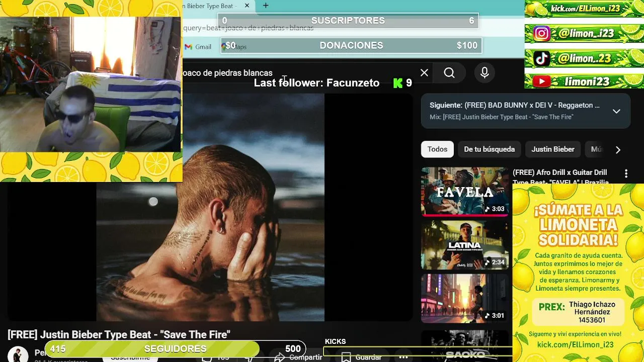The height and width of the screenshot is (362, 644).
Task: Open a new browser tab
Action: tap(266, 6)
